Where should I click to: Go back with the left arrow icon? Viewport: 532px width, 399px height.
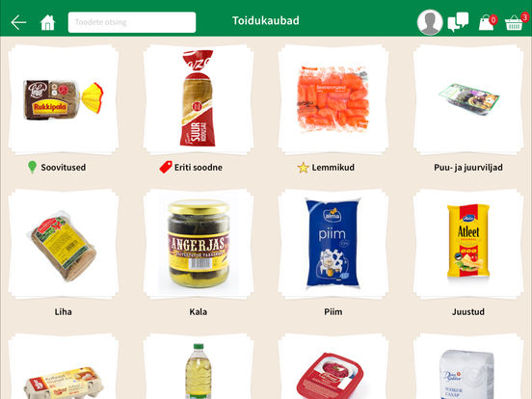[x=18, y=22]
